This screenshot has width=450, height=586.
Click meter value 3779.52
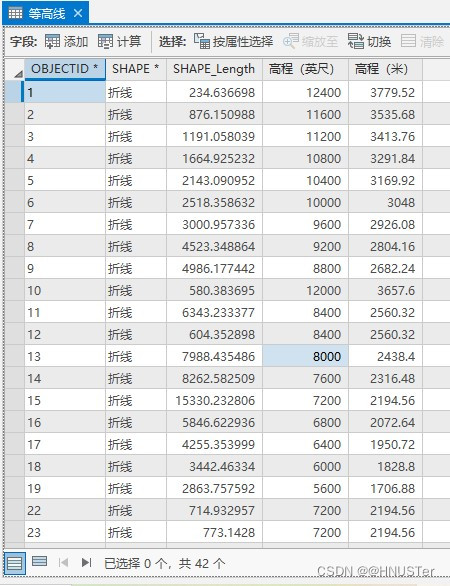coord(392,92)
